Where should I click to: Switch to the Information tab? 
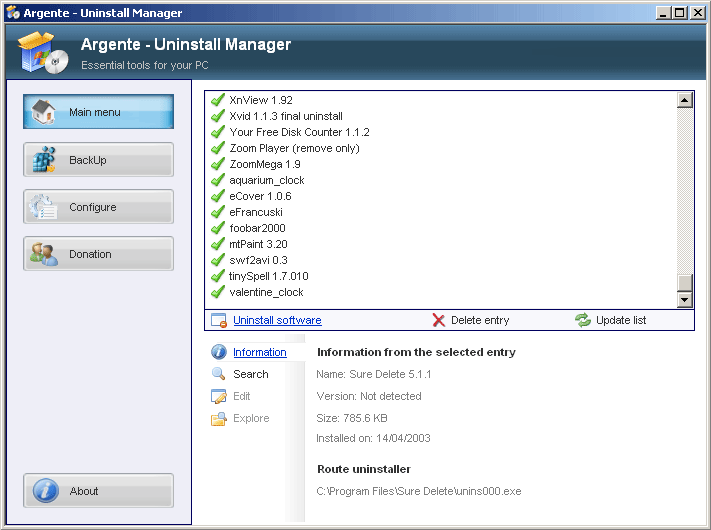click(x=259, y=352)
